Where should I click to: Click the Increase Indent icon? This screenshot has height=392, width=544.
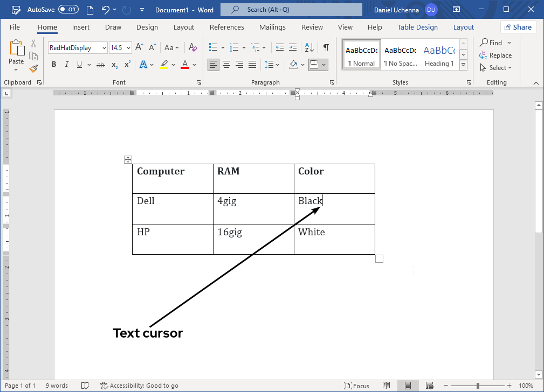[x=293, y=47]
